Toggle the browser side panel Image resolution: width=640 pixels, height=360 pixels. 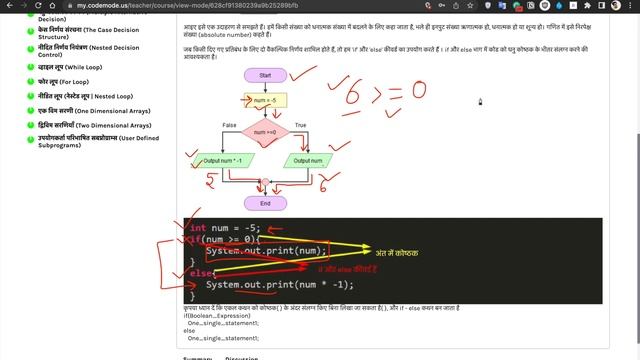pyautogui.click(x=602, y=5)
